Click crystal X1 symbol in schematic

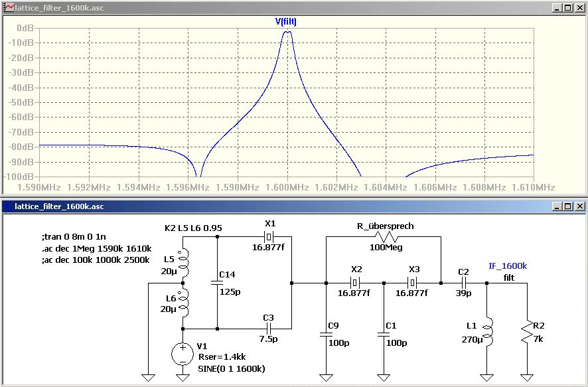(269, 236)
